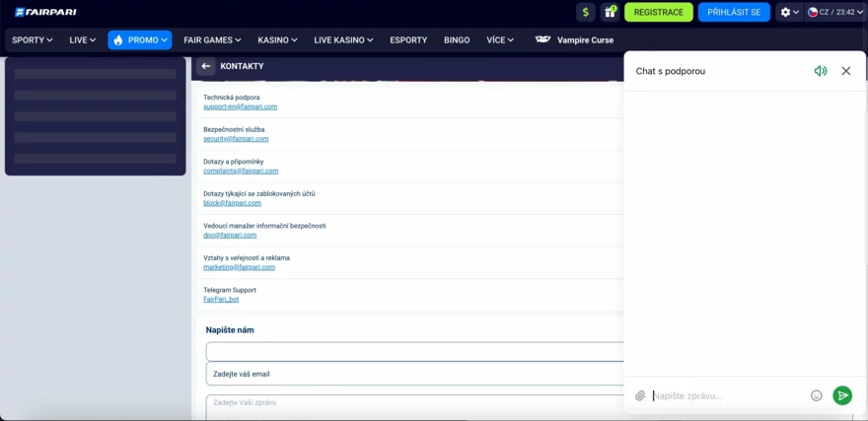
Task: Click the FairPari logo
Action: pos(45,12)
